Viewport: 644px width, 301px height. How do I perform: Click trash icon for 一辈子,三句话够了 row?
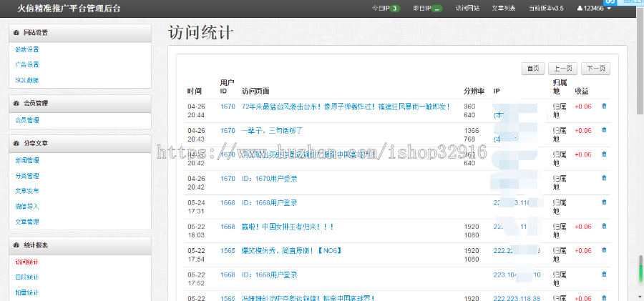pos(604,130)
